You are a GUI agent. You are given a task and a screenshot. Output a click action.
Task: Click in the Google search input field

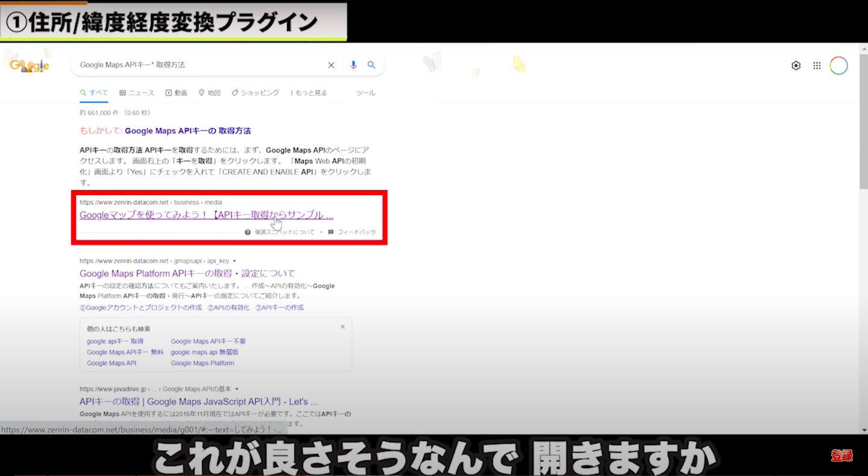199,65
